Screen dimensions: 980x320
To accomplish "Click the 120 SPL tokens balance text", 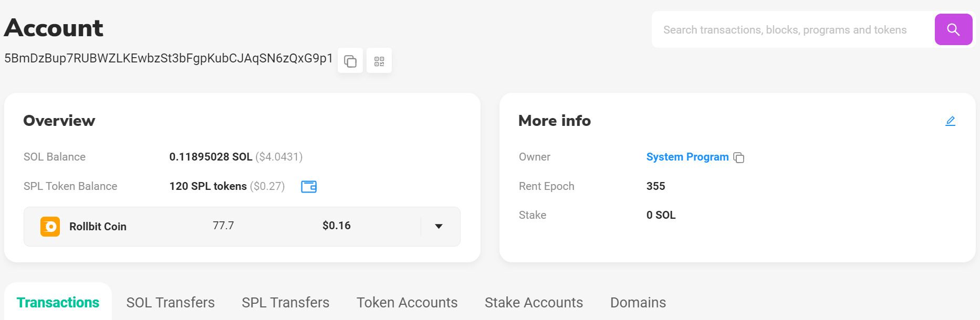I will pos(208,186).
